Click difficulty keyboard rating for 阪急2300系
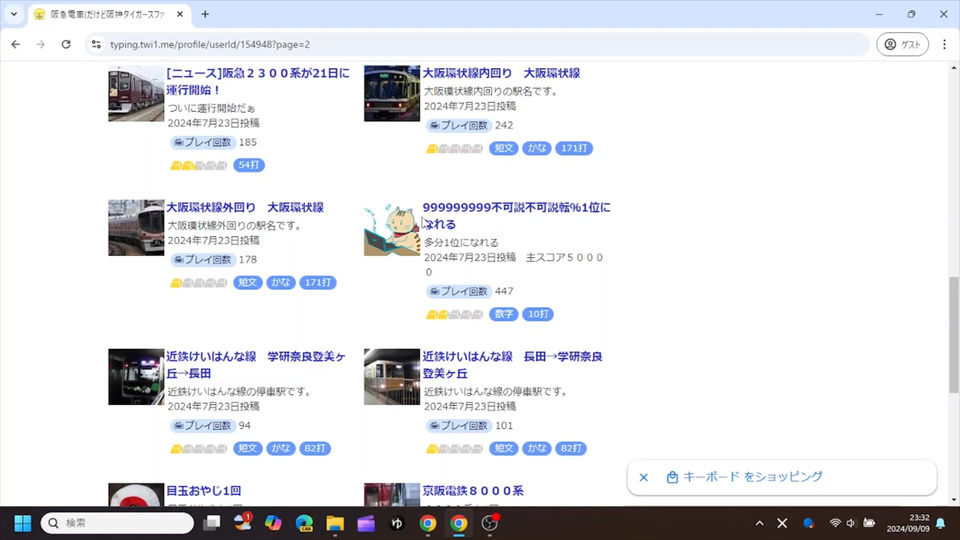The height and width of the screenshot is (540, 960). (198, 165)
